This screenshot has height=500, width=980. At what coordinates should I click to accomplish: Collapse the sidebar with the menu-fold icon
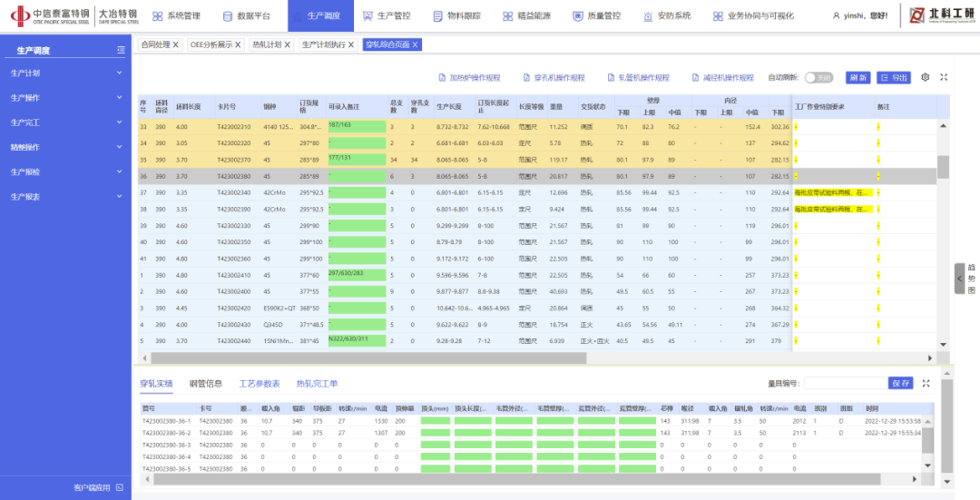pyautogui.click(x=121, y=50)
